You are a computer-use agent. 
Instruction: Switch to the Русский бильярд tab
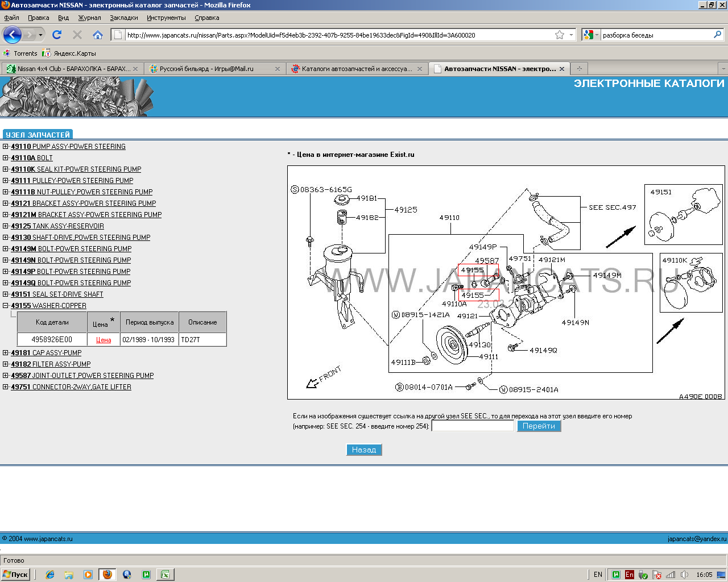214,69
